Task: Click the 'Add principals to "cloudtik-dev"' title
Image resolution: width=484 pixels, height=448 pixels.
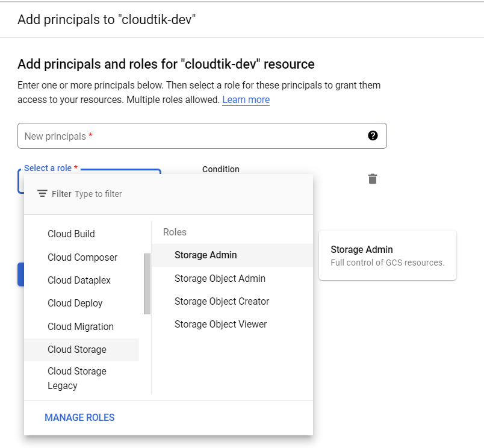Action: click(x=107, y=19)
